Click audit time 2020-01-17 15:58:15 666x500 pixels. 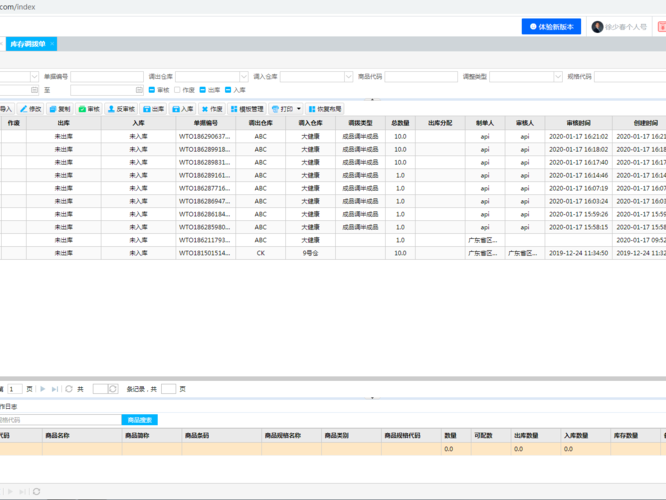(579, 227)
